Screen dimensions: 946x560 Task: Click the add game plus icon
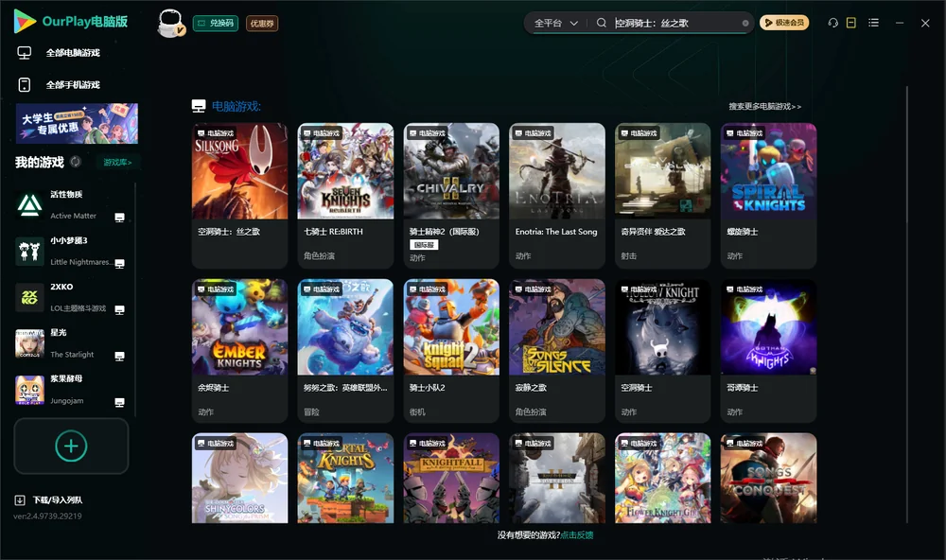pos(71,446)
